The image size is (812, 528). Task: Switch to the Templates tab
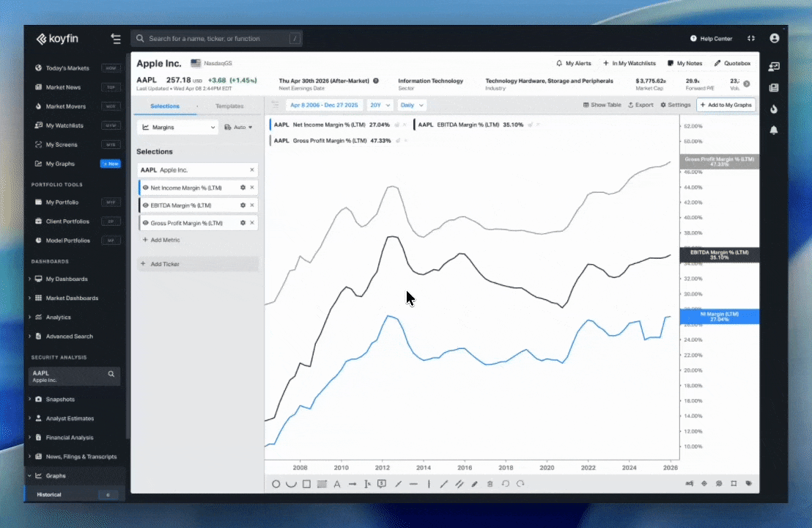coord(229,106)
